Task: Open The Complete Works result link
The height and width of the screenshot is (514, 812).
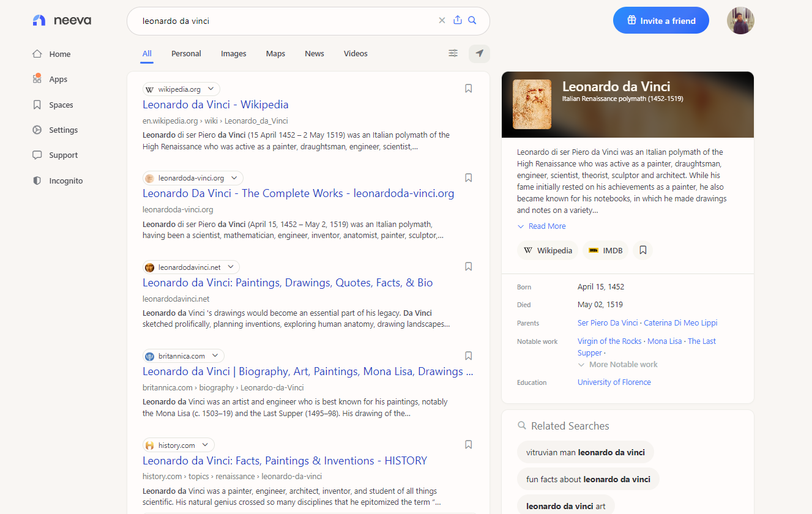Action: coord(299,193)
